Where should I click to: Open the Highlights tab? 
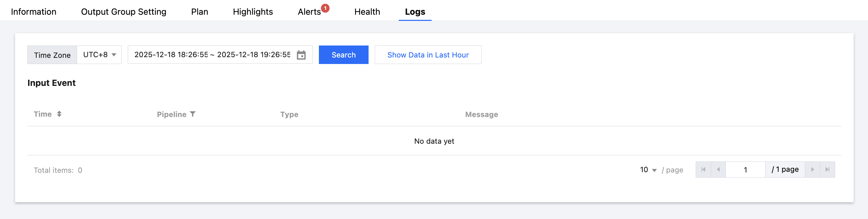click(x=253, y=12)
